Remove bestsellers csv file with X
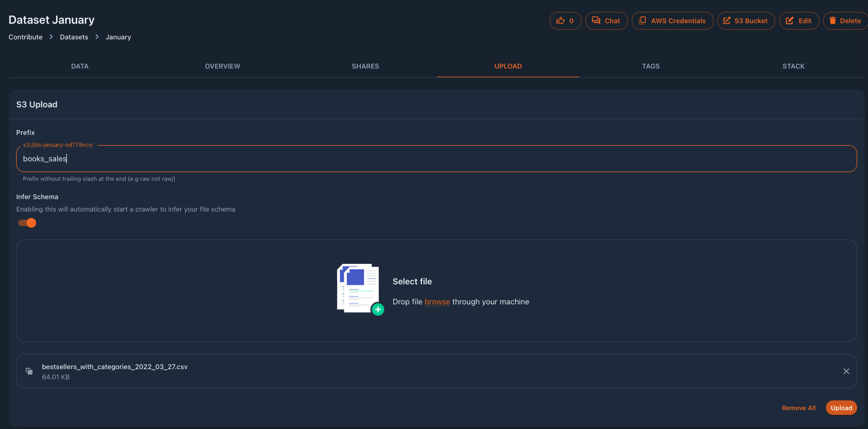This screenshot has height=429, width=868. pyautogui.click(x=846, y=371)
